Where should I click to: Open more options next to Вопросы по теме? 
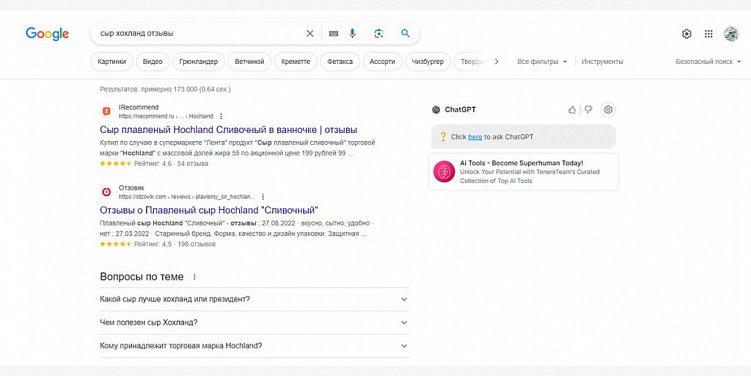tap(194, 277)
